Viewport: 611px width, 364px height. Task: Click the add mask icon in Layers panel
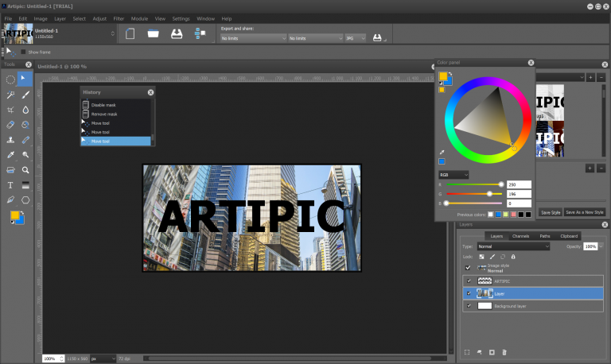(x=492, y=352)
